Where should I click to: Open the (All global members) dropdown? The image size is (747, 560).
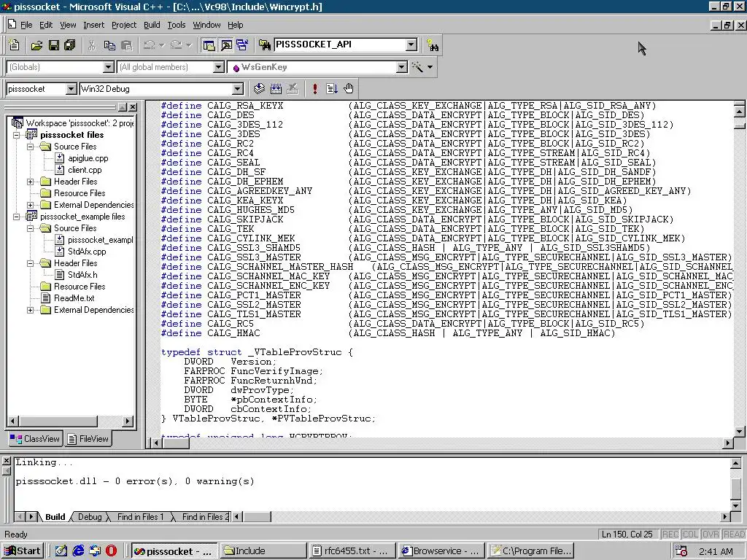(x=218, y=67)
